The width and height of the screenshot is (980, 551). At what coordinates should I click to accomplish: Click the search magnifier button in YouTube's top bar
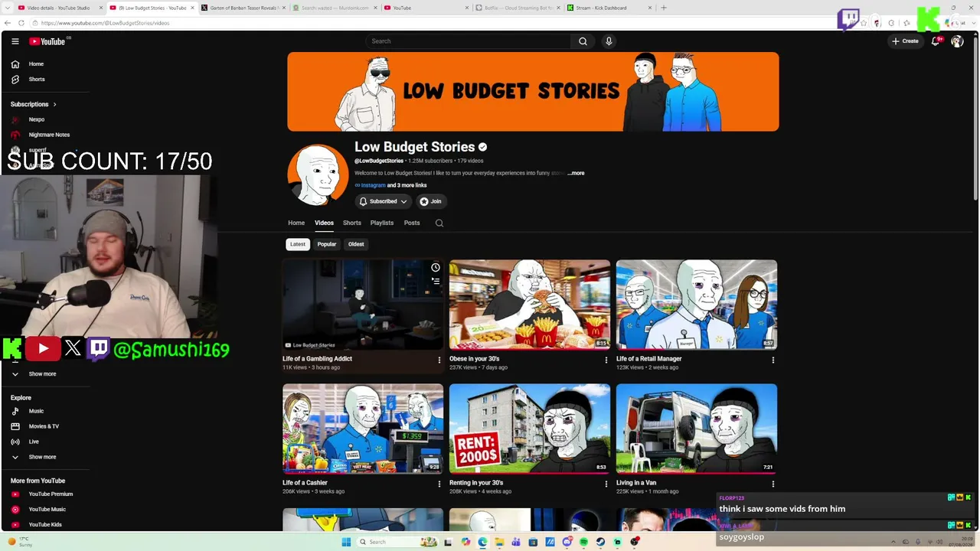point(583,41)
